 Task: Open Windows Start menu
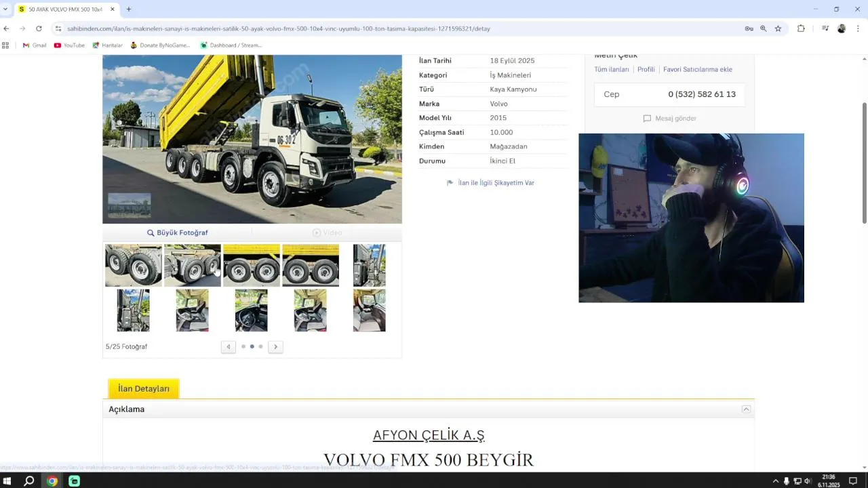[7, 481]
